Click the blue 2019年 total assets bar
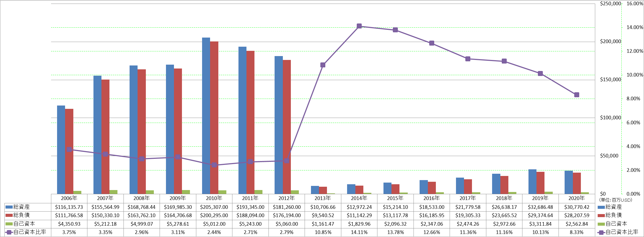This screenshot has width=644, height=237. pyautogui.click(x=532, y=181)
